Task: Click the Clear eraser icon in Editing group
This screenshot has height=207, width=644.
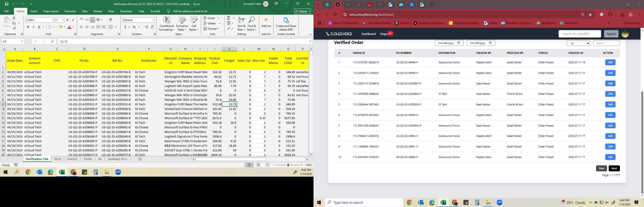Action: 229,29
